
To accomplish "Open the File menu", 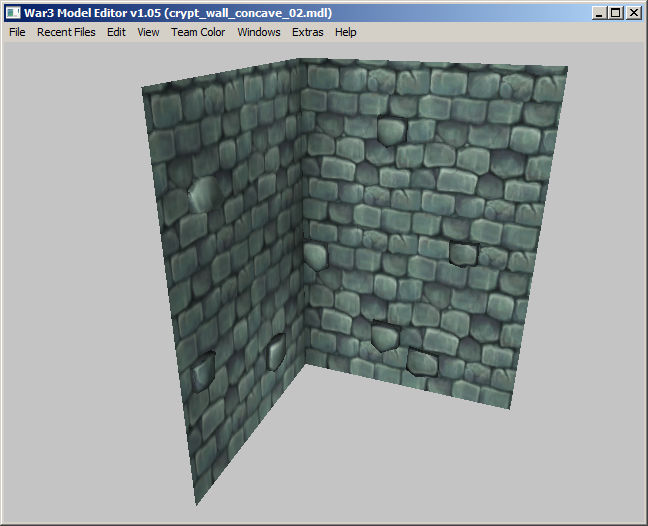I will click(x=17, y=32).
